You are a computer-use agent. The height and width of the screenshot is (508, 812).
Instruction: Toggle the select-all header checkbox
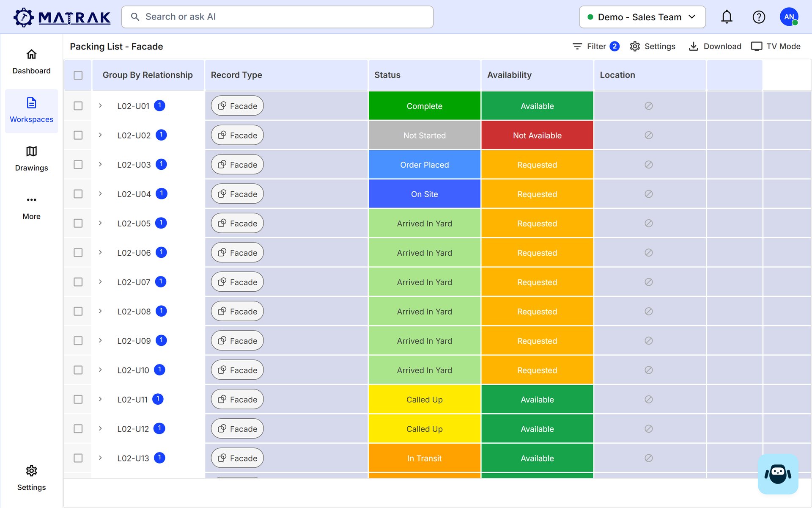[78, 75]
